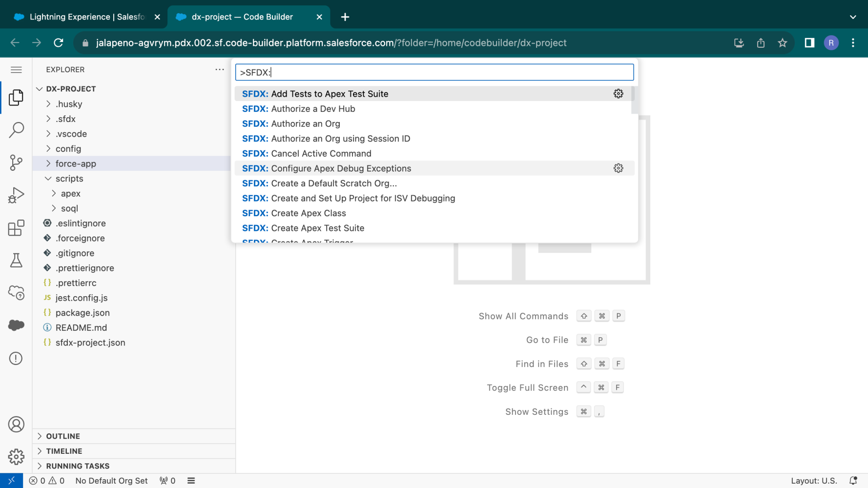Image resolution: width=868 pixels, height=488 pixels.
Task: Open the Accounts icon
Action: [16, 425]
